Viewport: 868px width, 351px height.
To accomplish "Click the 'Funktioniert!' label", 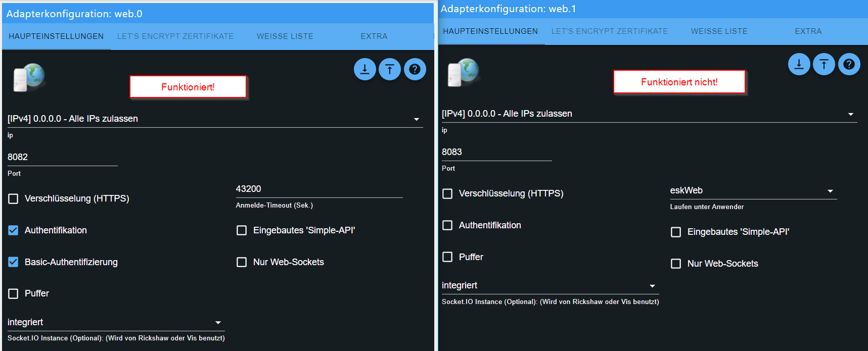I will pos(188,87).
